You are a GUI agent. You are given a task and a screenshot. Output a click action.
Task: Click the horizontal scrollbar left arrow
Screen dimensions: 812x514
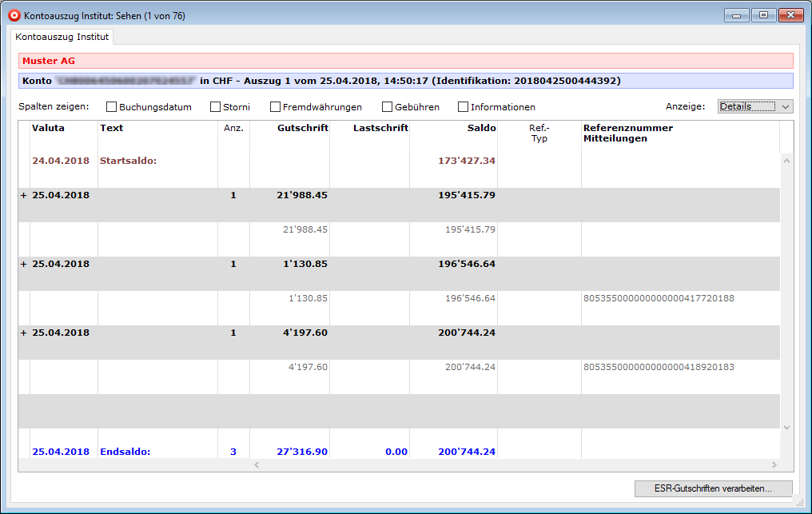coord(257,464)
